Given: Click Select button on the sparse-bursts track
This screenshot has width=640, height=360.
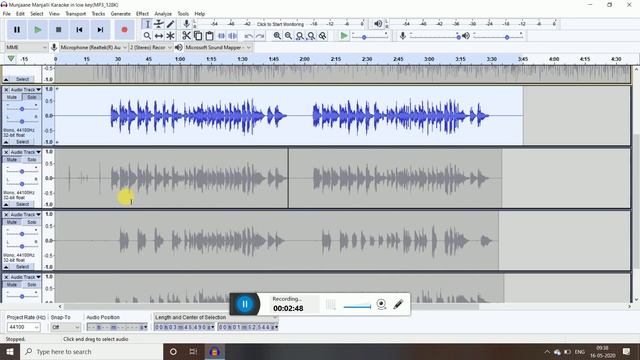Looking at the screenshot, I should [x=23, y=267].
